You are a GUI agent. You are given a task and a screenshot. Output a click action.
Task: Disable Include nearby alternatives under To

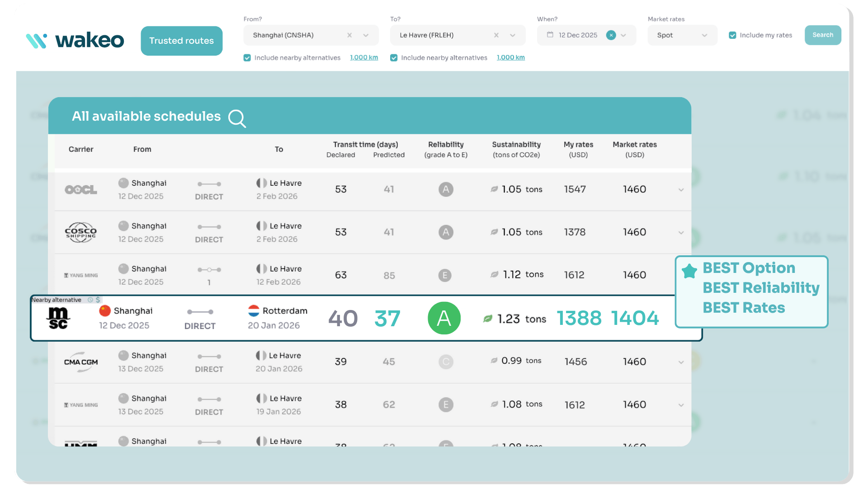pyautogui.click(x=394, y=58)
